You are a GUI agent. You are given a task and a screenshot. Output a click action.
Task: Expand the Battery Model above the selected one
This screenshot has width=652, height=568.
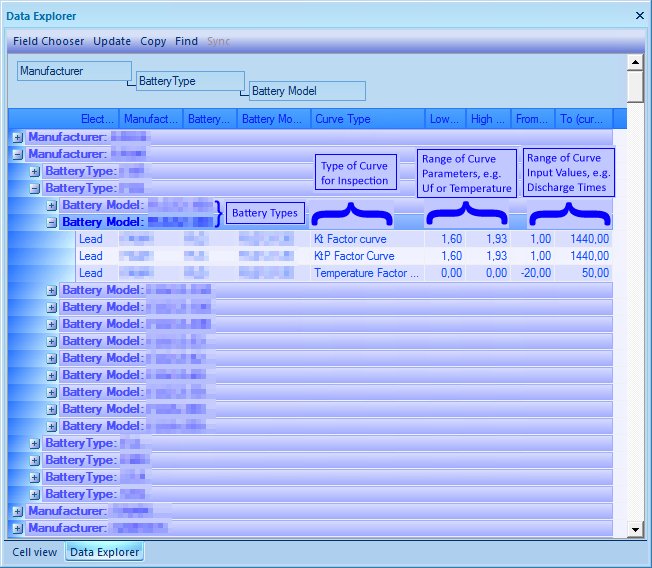[x=52, y=205]
